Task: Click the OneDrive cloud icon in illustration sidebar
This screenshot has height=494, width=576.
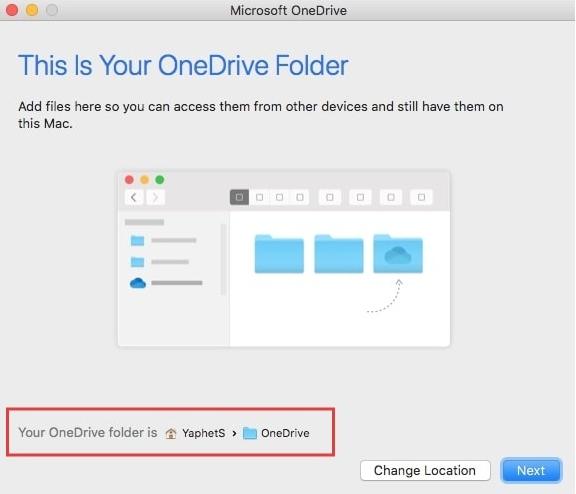Action: [x=138, y=283]
